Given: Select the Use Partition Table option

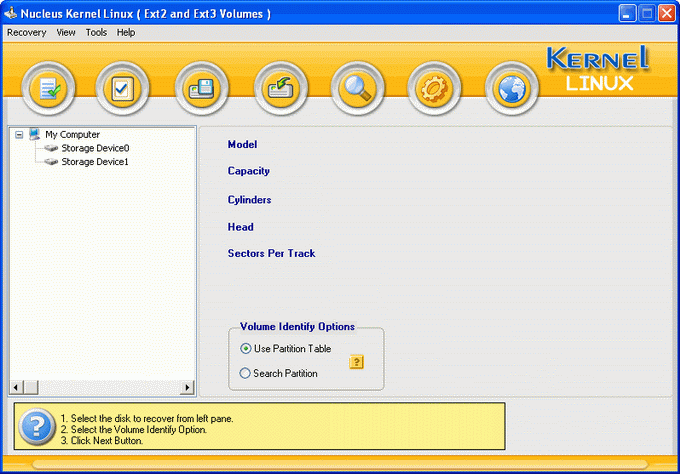Looking at the screenshot, I should pos(285,349).
